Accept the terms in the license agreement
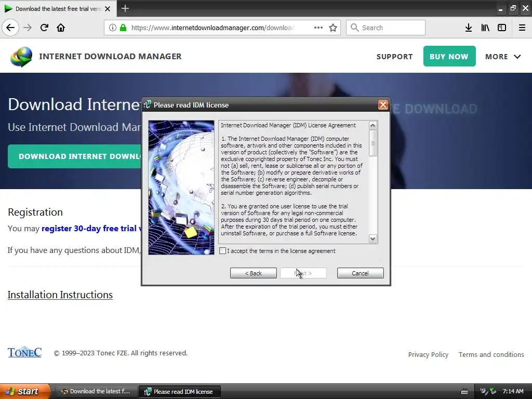The image size is (532, 399). pos(222,251)
